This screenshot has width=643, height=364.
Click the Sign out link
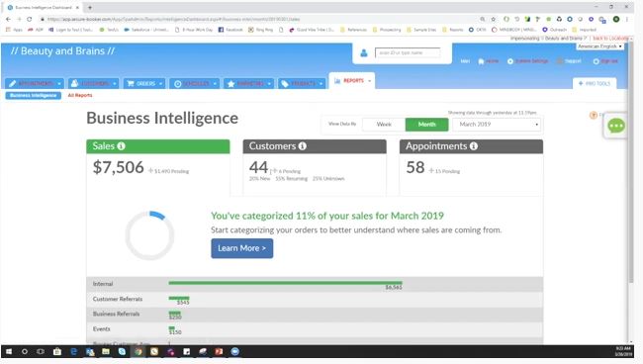(605, 61)
